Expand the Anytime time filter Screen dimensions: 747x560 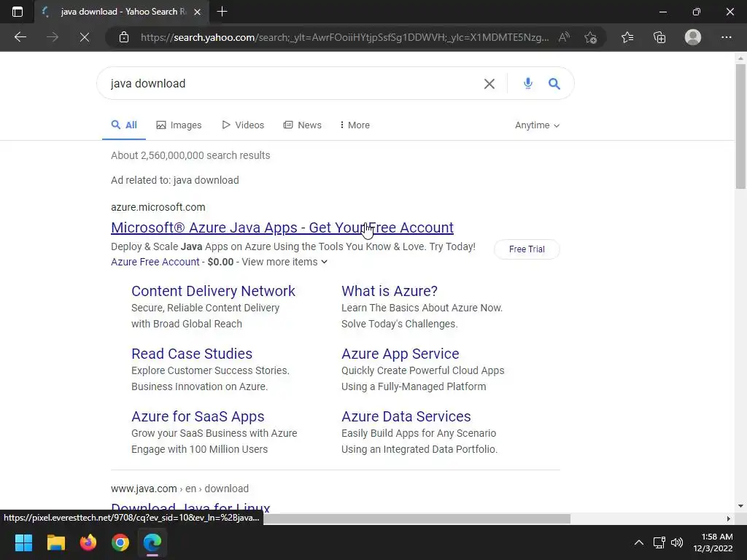pos(538,125)
